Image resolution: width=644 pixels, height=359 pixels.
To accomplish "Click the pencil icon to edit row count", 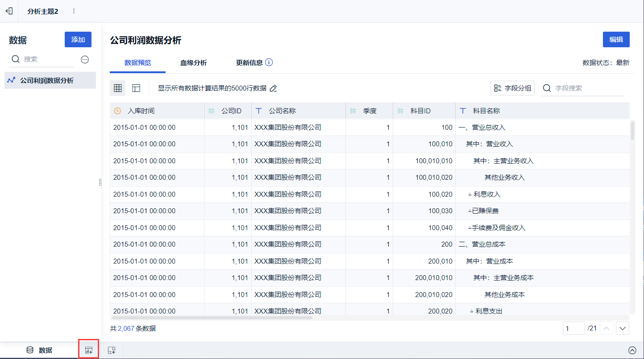I will coord(274,88).
